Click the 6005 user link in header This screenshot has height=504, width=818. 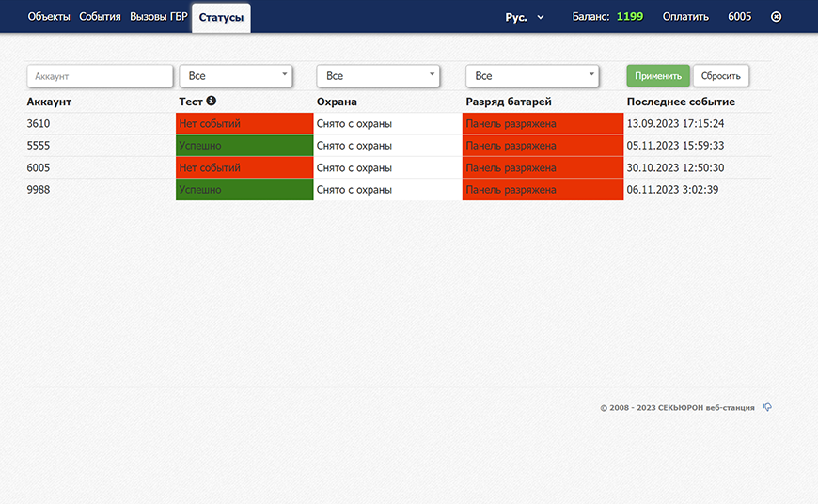click(x=740, y=17)
